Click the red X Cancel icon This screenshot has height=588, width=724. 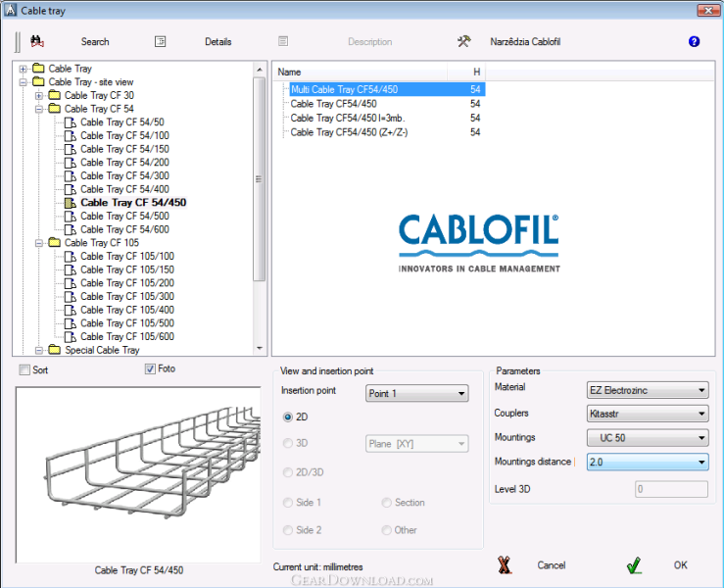pos(505,564)
